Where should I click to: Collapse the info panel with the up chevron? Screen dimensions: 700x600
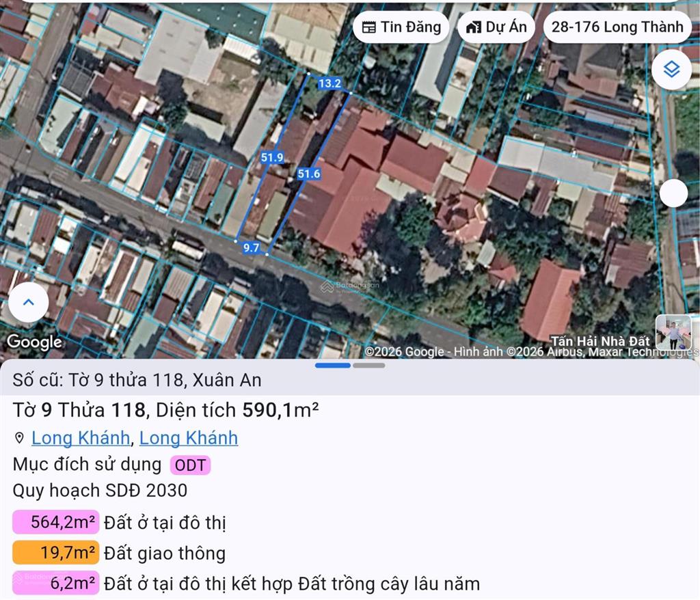pyautogui.click(x=28, y=302)
